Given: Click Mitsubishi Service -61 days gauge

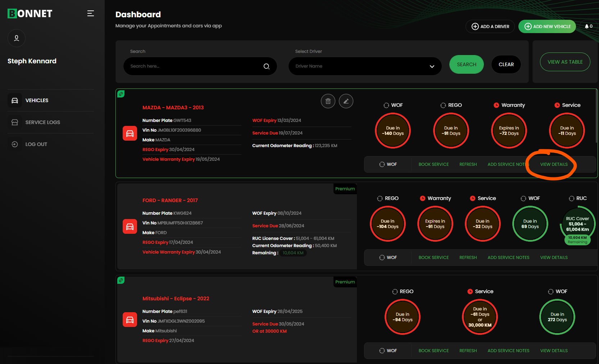Looking at the screenshot, I should 480,317.
